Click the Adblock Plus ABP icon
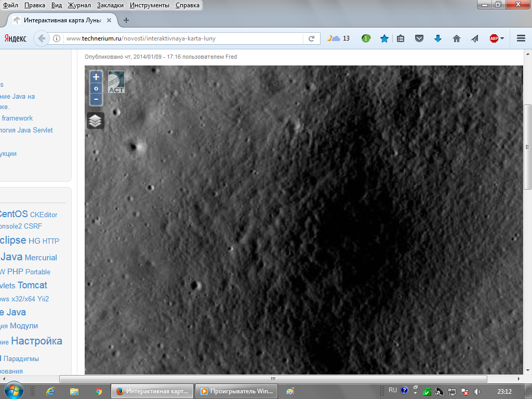This screenshot has height=399, width=532. coord(494,38)
